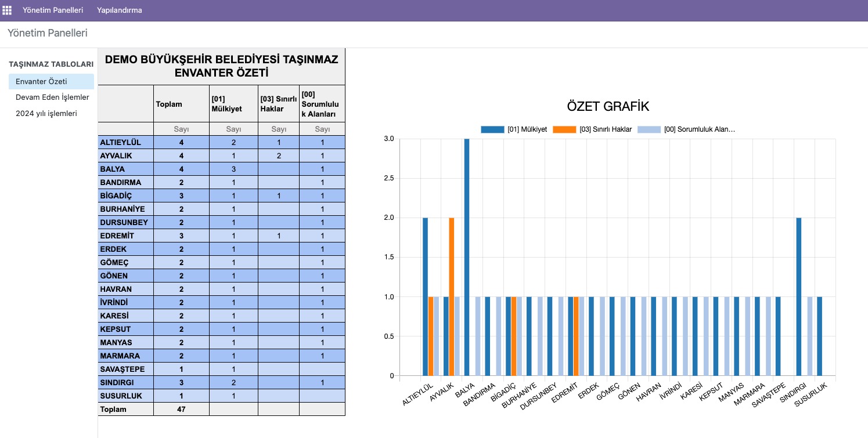
Task: Open the Yönetim Panelleri top menu
Action: pyautogui.click(x=52, y=10)
